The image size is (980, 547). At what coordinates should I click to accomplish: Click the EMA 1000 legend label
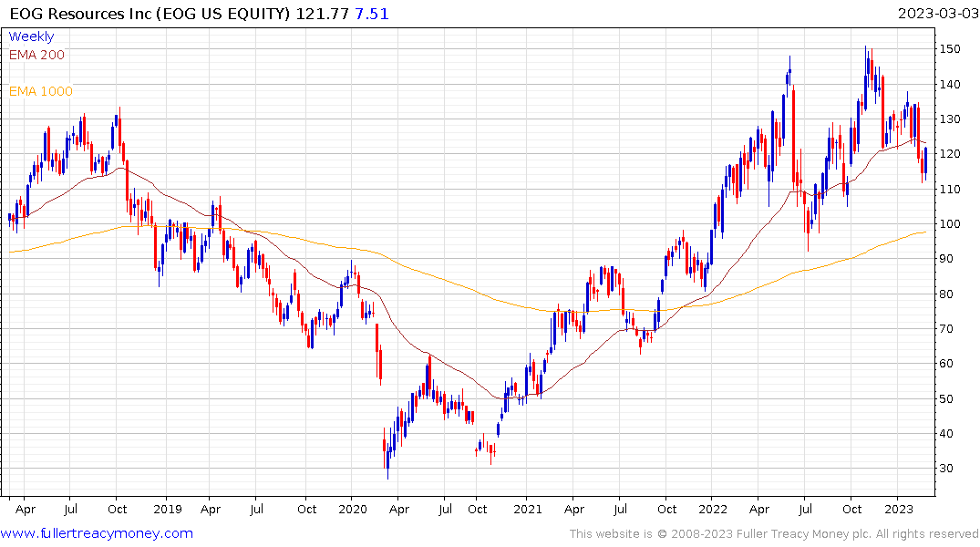tap(41, 91)
